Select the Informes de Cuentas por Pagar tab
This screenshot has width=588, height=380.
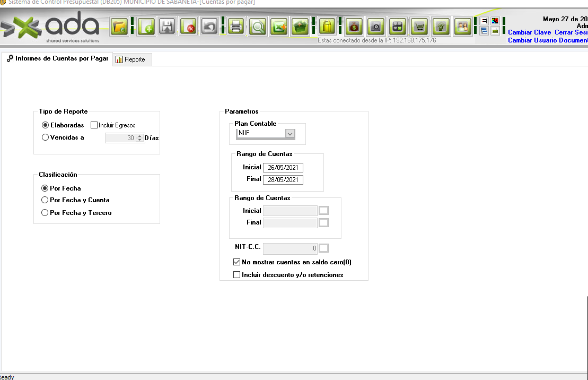tap(58, 59)
